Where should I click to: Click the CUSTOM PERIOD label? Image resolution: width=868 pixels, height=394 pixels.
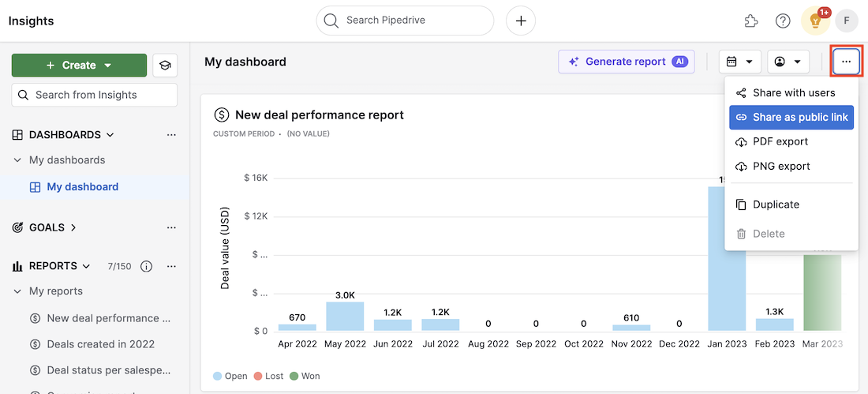[x=244, y=133]
